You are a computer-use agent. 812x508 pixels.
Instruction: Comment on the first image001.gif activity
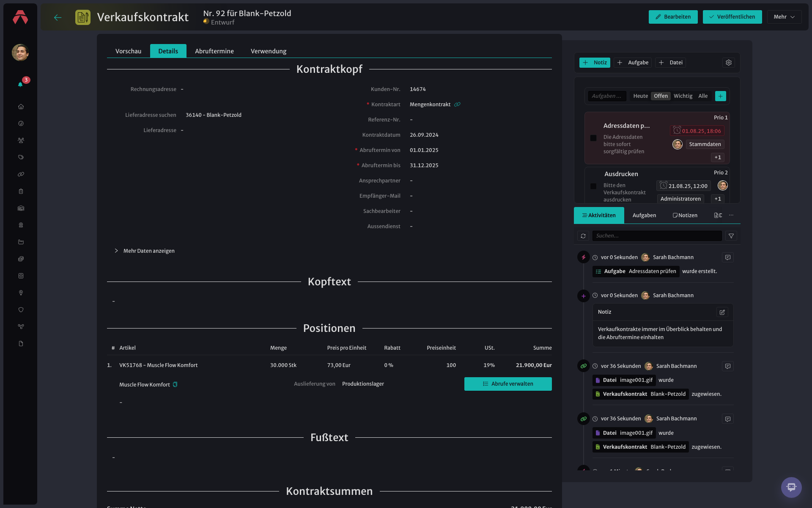[x=728, y=366]
